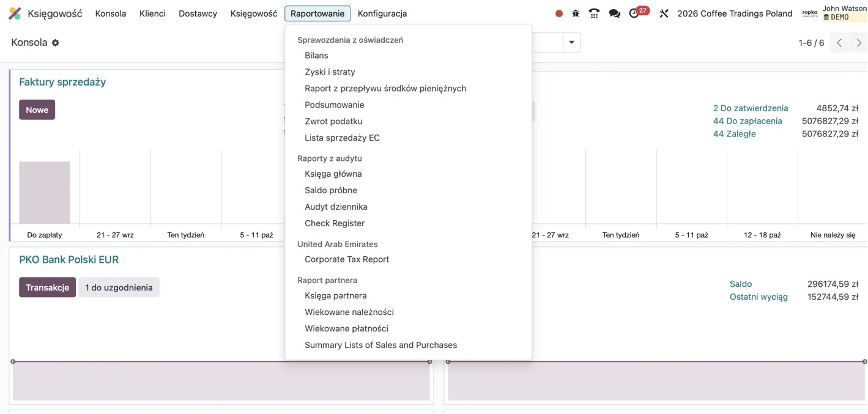This screenshot has height=414, width=868.
Task: Select Podsumowanie in the menu
Action: pos(409,105)
